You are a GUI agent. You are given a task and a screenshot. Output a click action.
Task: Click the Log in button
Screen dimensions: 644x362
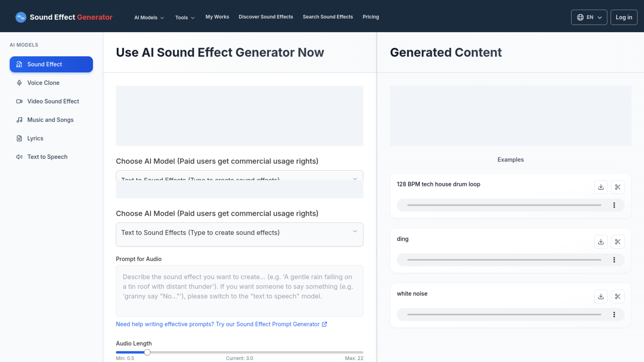click(624, 17)
